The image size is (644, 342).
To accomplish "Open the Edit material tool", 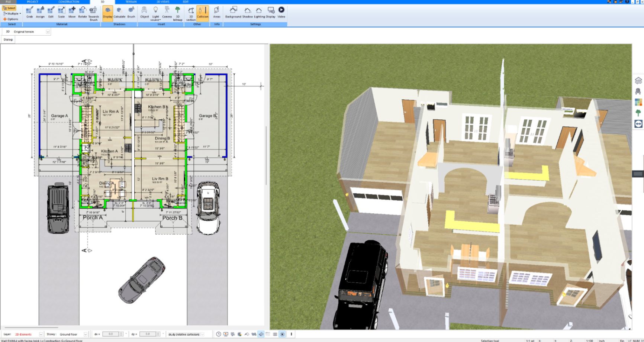I will pyautogui.click(x=51, y=12).
